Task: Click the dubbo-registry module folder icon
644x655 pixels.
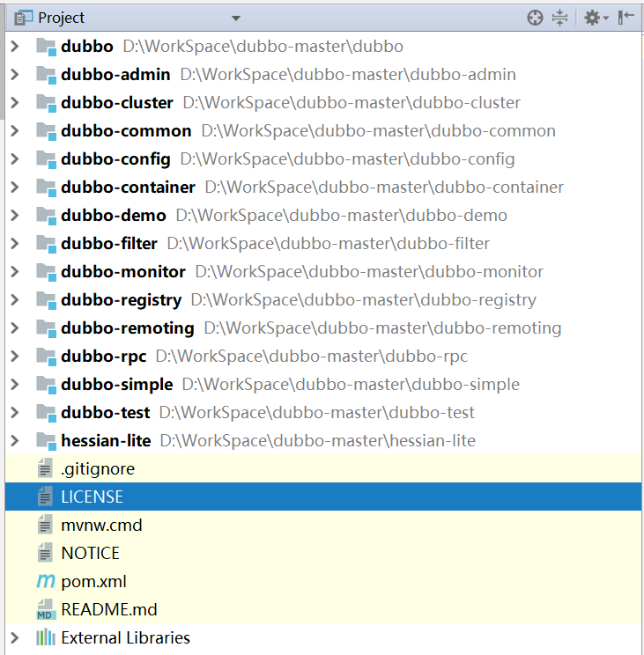Action: click(x=46, y=300)
